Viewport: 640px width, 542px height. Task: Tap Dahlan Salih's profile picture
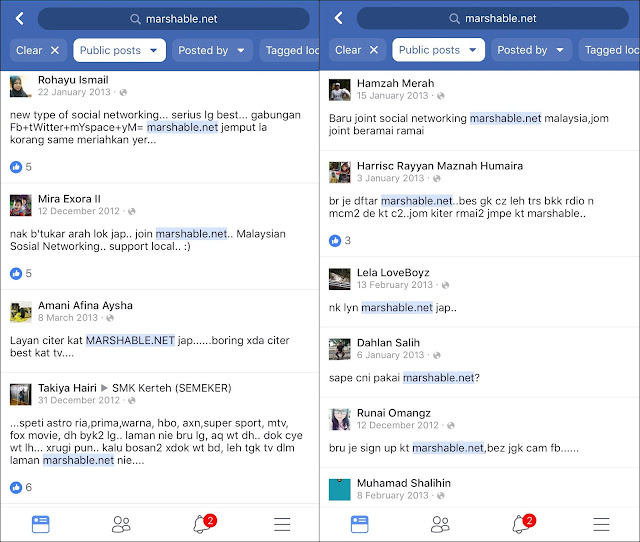click(340, 349)
